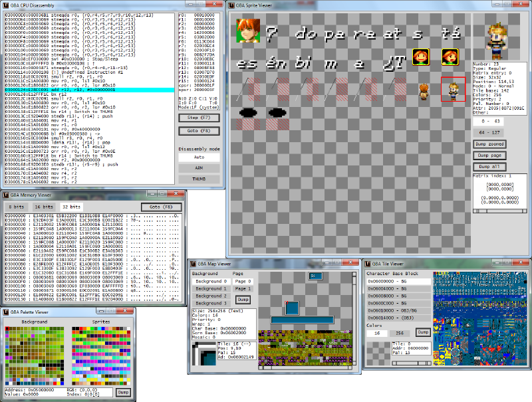Click Dump in Map Viewer
This screenshot has height=402, width=532.
click(x=241, y=299)
